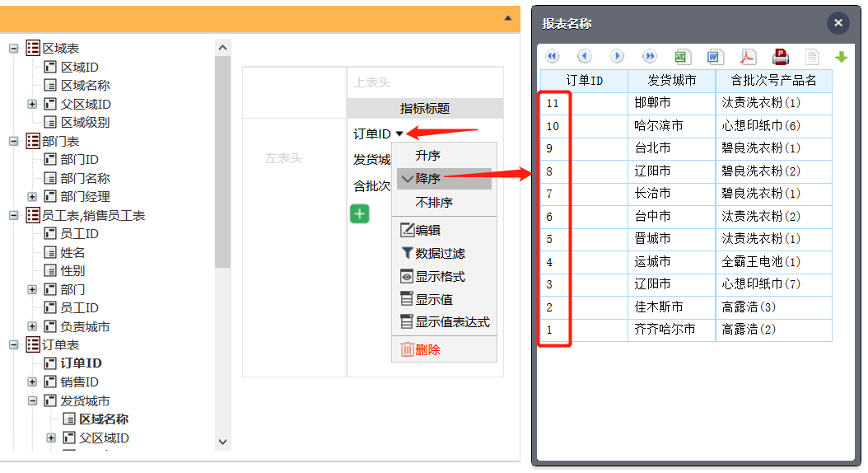Click the green plus add indicator button
Image resolution: width=868 pixels, height=473 pixels.
[360, 213]
